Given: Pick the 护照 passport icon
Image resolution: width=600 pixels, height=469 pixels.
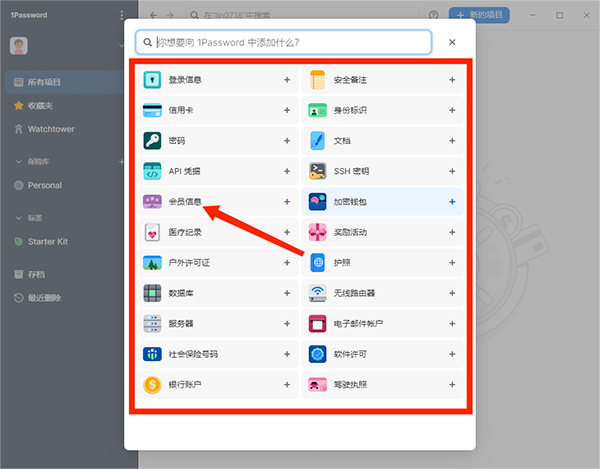Looking at the screenshot, I should pyautogui.click(x=317, y=263).
